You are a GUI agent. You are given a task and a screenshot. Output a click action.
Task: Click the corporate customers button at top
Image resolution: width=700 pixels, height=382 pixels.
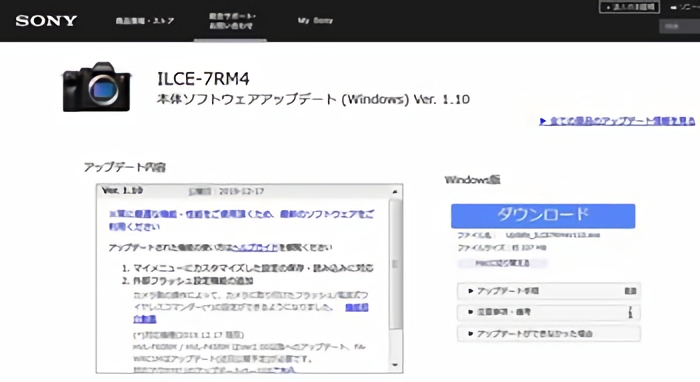point(629,7)
